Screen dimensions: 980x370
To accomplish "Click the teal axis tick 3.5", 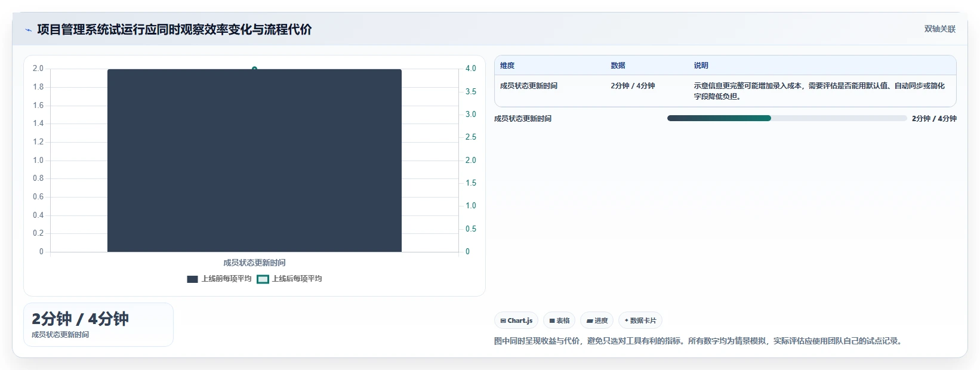I will [471, 92].
